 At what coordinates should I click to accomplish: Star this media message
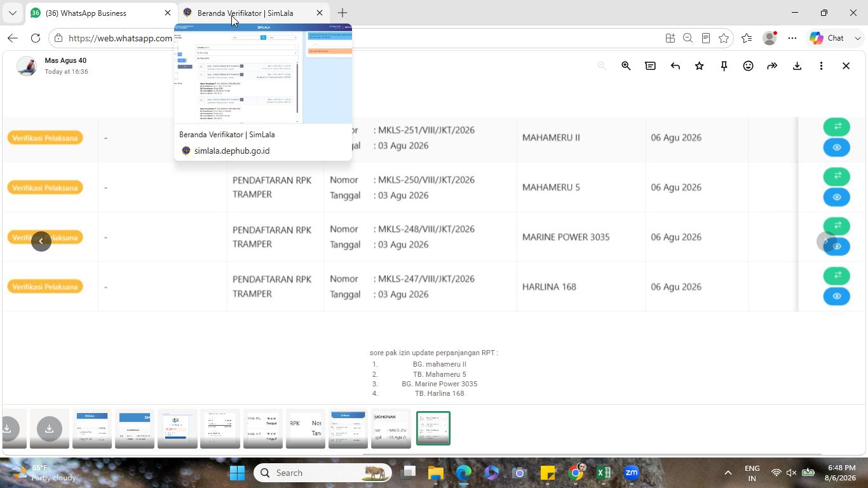click(x=699, y=65)
